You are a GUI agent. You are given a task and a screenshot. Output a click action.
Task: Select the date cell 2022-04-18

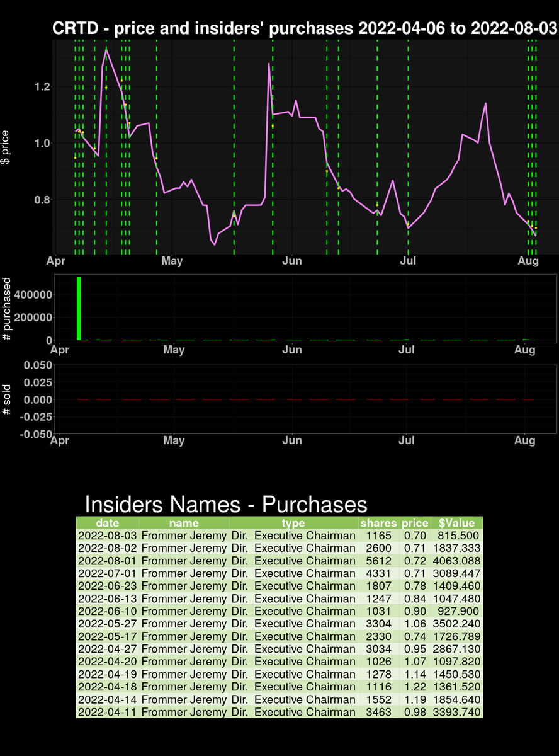[x=108, y=687]
